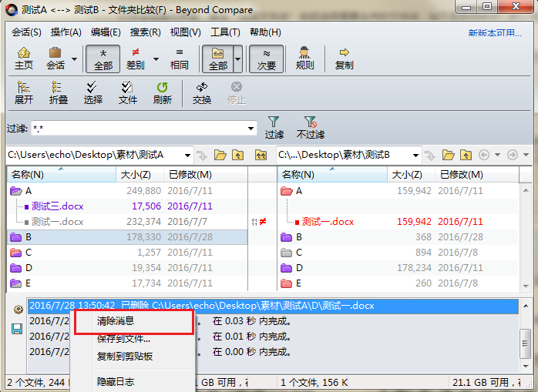Expand left path 测试A dropdown arrow
The width and height of the screenshot is (538, 392).
pos(187,156)
